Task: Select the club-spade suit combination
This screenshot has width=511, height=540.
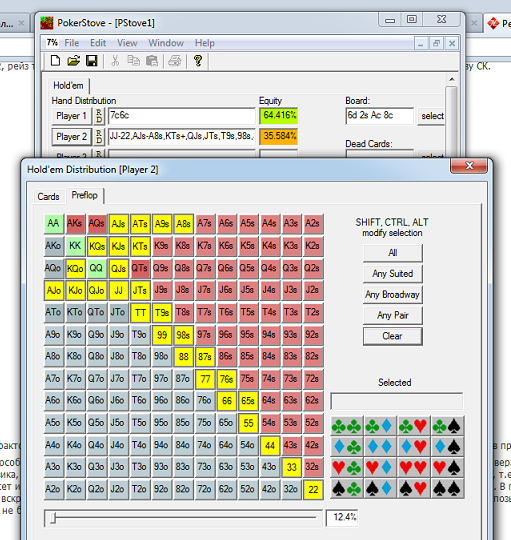Action: (x=447, y=426)
